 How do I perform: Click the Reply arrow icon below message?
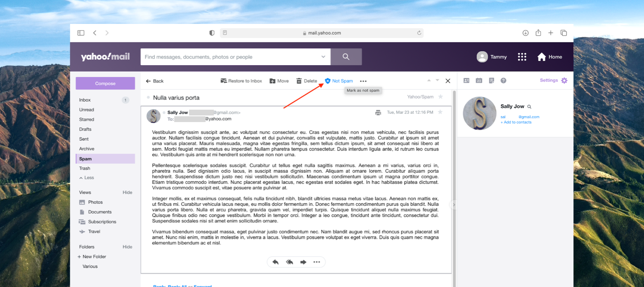click(275, 262)
